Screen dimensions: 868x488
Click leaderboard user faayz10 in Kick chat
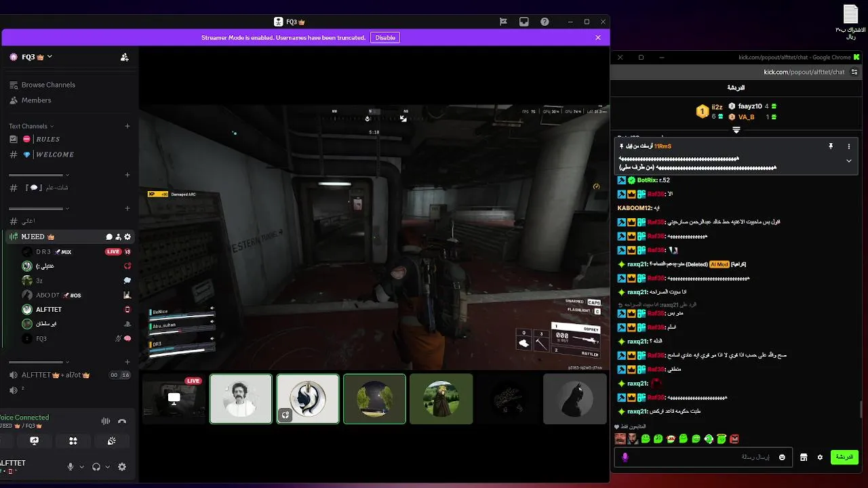click(x=750, y=106)
